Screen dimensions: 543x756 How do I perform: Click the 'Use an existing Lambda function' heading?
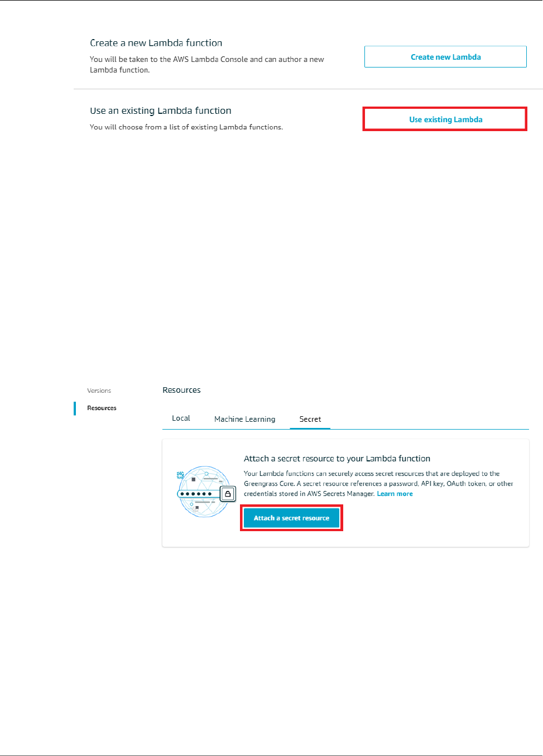pyautogui.click(x=161, y=110)
